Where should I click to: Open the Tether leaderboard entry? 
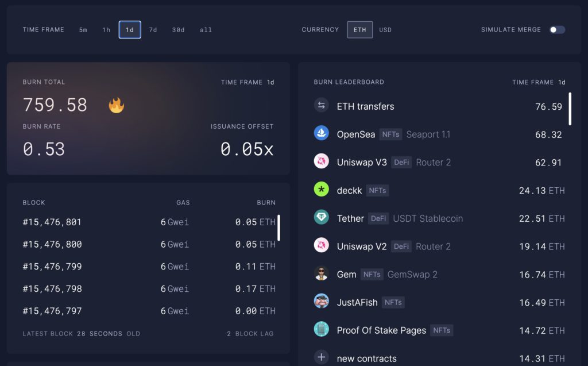pyautogui.click(x=439, y=218)
